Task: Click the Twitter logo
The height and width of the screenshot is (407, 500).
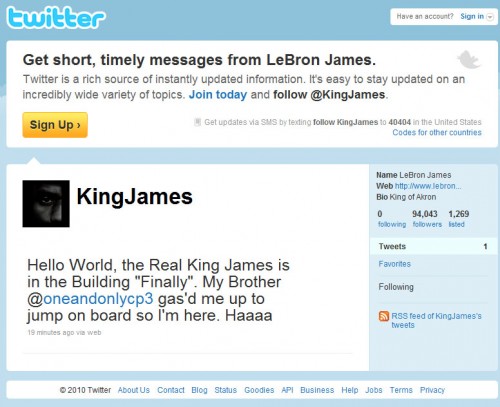Action: coord(56,18)
